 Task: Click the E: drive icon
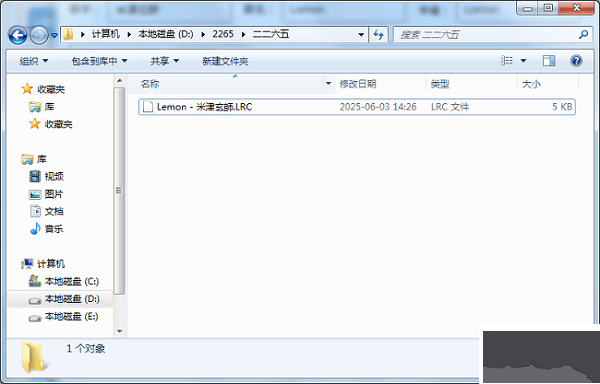(35, 318)
